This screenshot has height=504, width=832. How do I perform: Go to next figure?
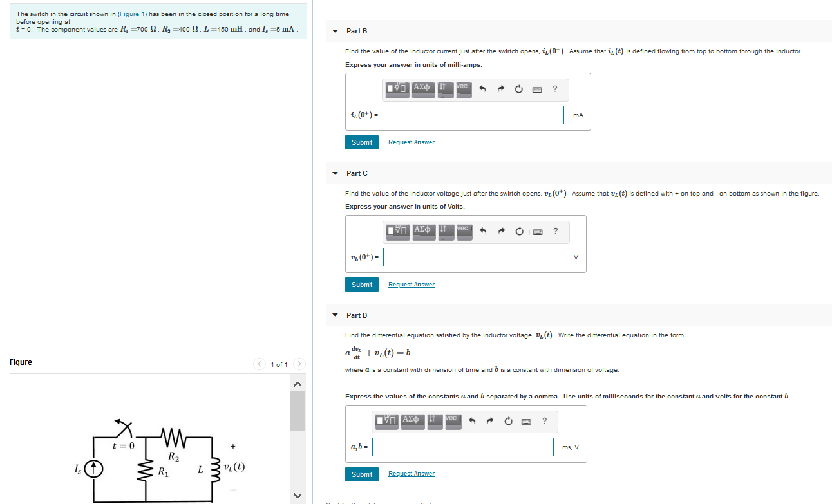coord(299,364)
